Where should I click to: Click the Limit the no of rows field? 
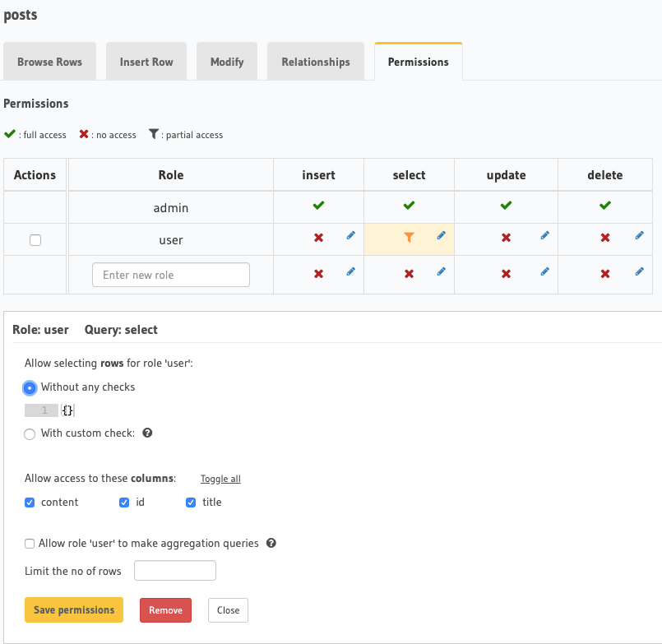175,571
